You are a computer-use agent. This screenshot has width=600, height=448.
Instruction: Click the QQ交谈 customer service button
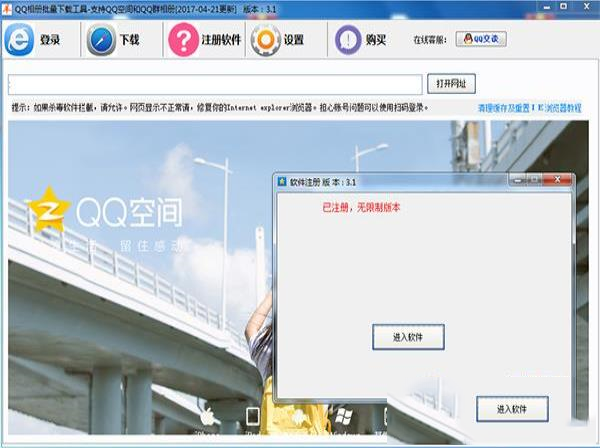point(481,39)
